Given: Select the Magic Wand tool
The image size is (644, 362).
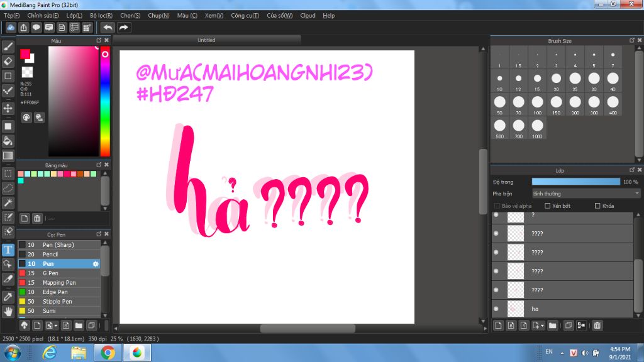Looking at the screenshot, I should [8, 203].
